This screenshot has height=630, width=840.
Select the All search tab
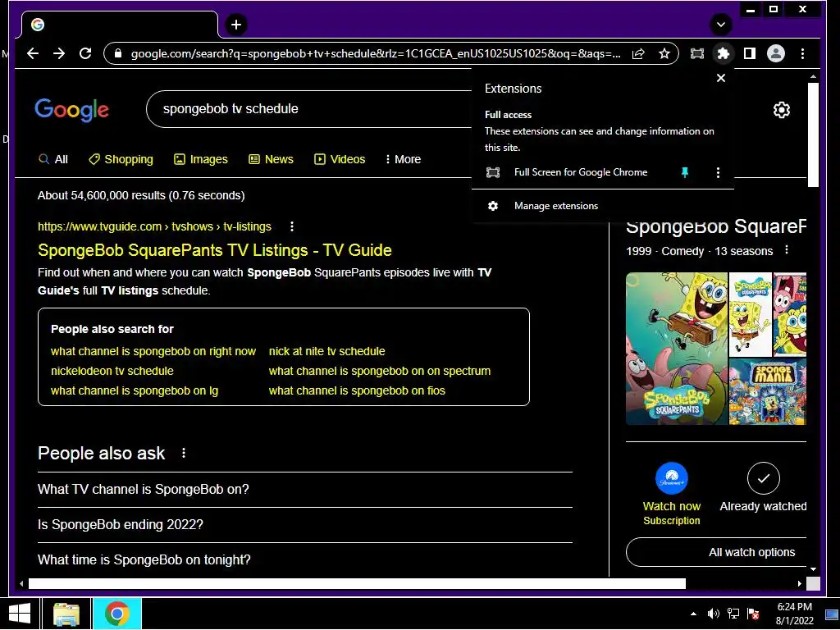pos(53,159)
